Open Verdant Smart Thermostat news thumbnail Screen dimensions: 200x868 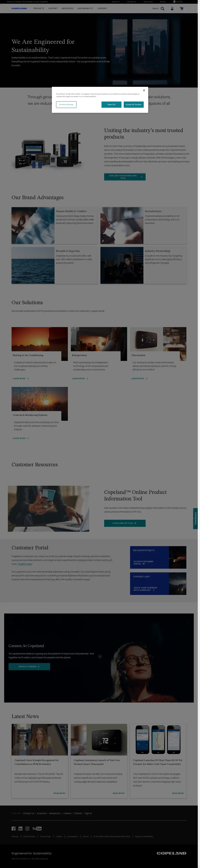click(99, 740)
